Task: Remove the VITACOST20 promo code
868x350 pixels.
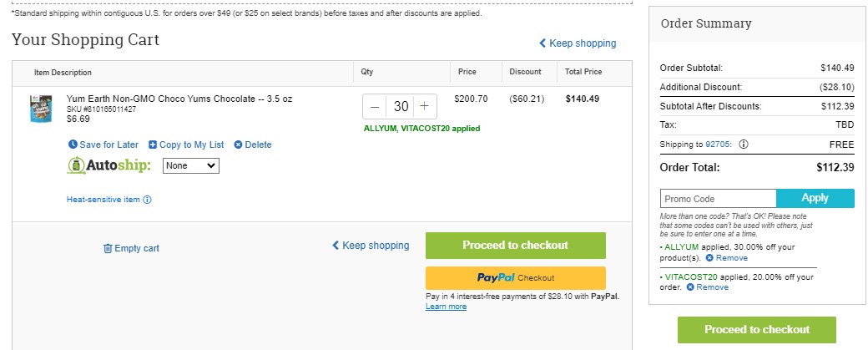Action: (x=708, y=287)
